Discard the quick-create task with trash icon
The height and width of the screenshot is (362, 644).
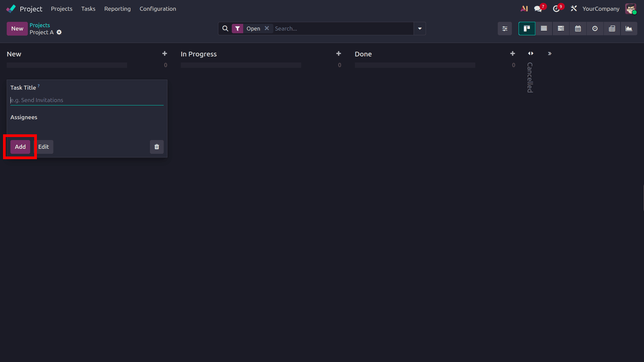(x=157, y=147)
